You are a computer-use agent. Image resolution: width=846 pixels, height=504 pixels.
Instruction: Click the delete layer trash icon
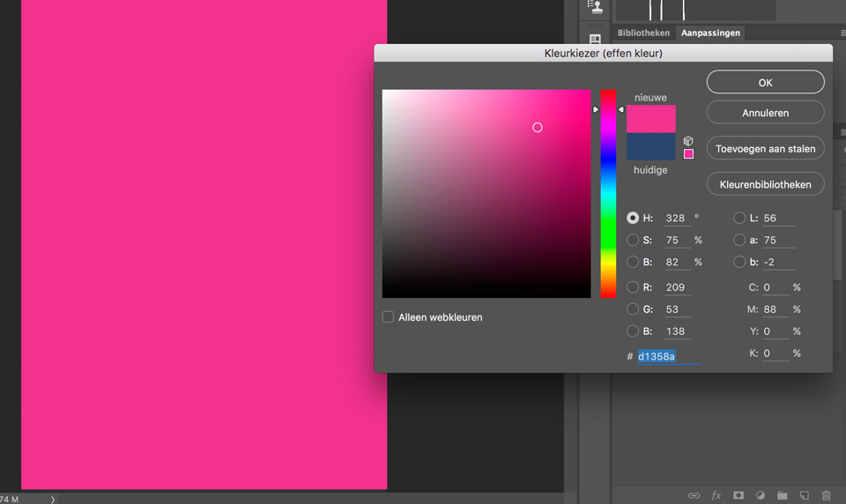(x=826, y=495)
